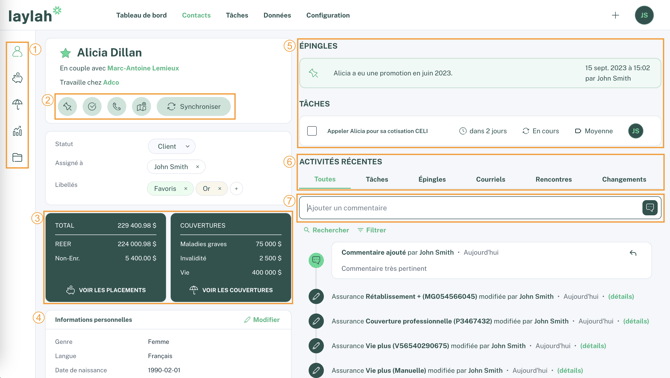
Task: Open the contact profile sidebar icon
Action: coord(17,52)
